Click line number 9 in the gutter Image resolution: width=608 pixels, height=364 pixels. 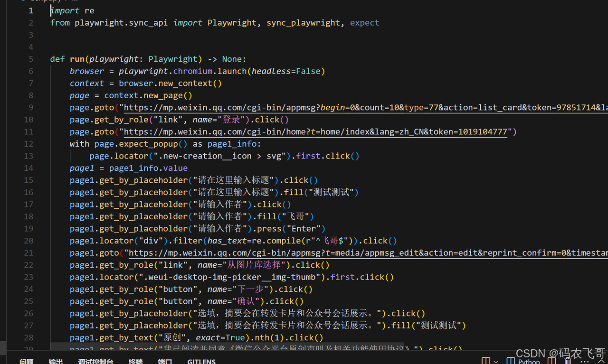(31, 108)
